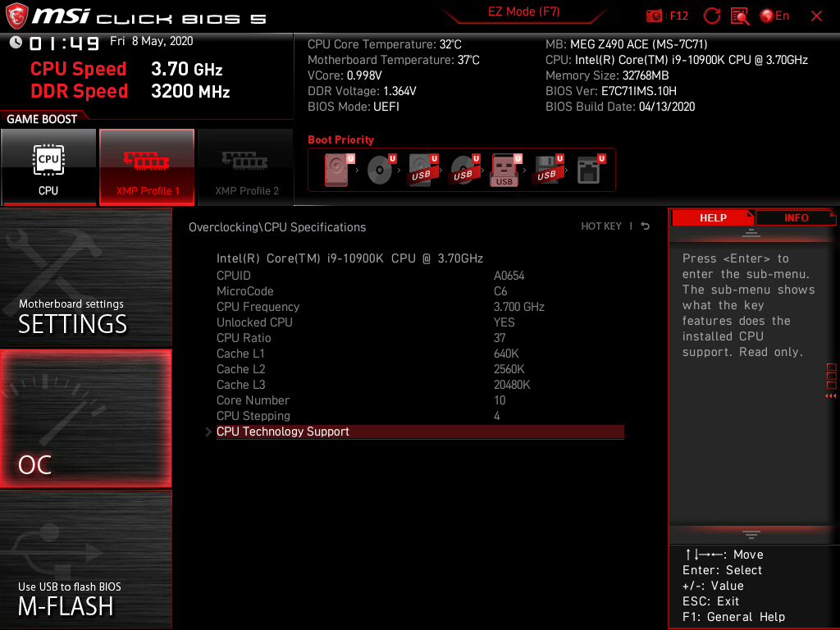Screen dimensions: 840x630
Task: Open the SETTINGS motherboard settings section
Action: point(85,277)
